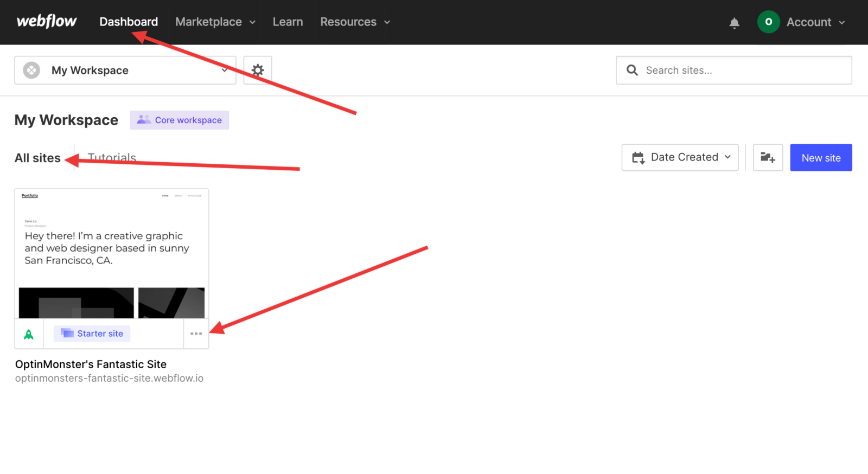The image size is (868, 474).
Task: Click the search magnifier icon
Action: (632, 70)
